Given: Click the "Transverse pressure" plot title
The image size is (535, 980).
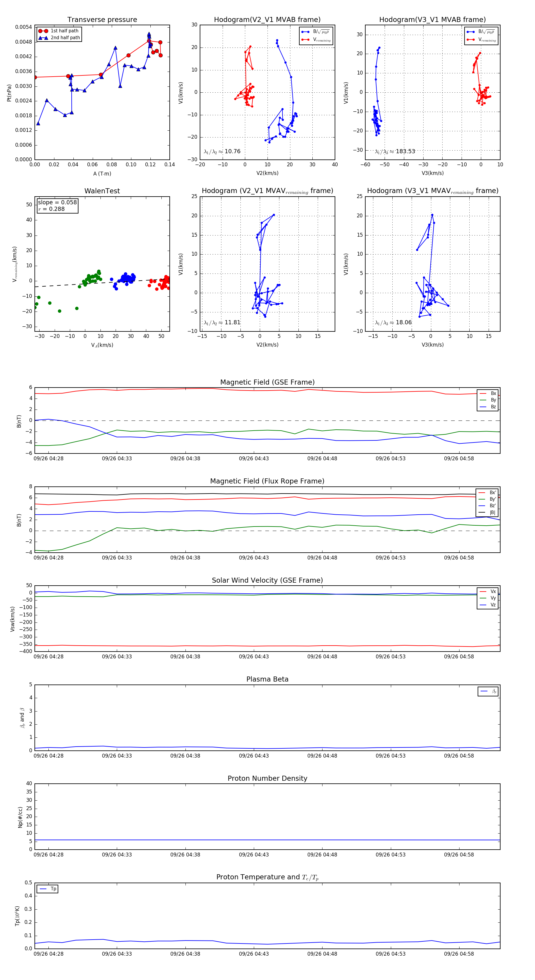Looking at the screenshot, I should [x=102, y=20].
